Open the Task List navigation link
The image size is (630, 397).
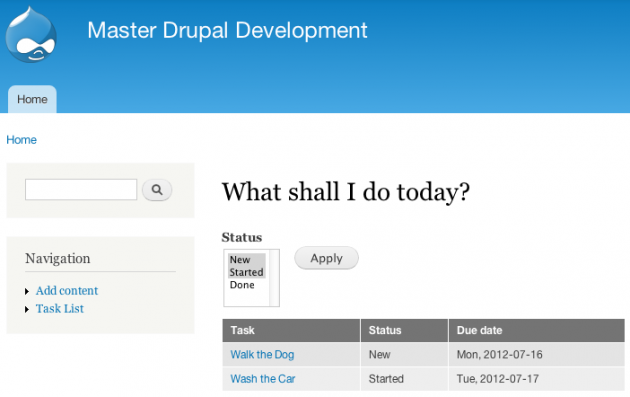click(x=60, y=309)
